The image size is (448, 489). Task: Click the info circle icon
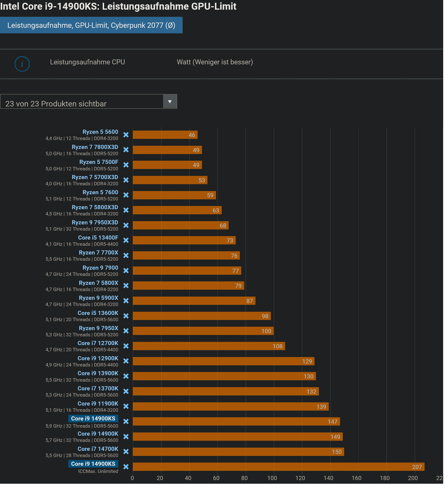22,65
